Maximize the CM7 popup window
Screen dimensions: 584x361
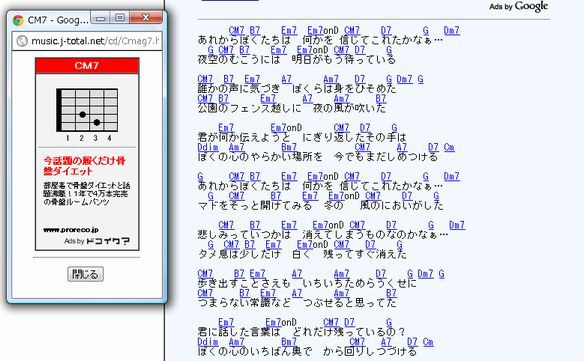click(120, 18)
